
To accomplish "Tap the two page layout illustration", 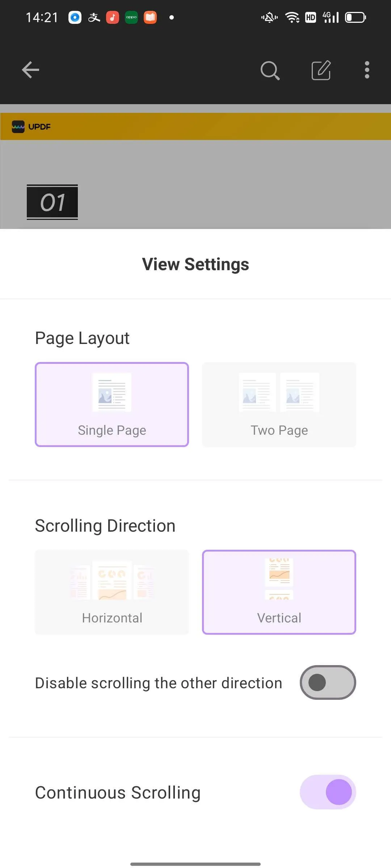I will (x=279, y=392).
